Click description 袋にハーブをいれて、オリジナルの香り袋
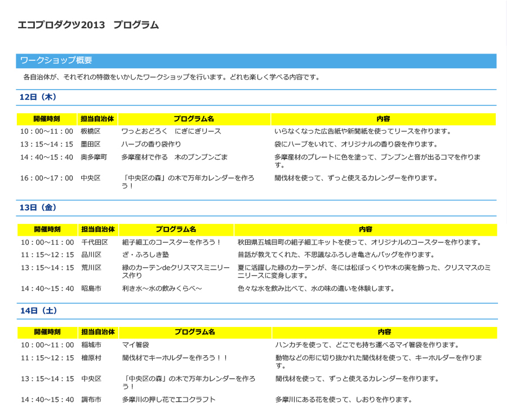The image size is (507, 420). coord(356,144)
